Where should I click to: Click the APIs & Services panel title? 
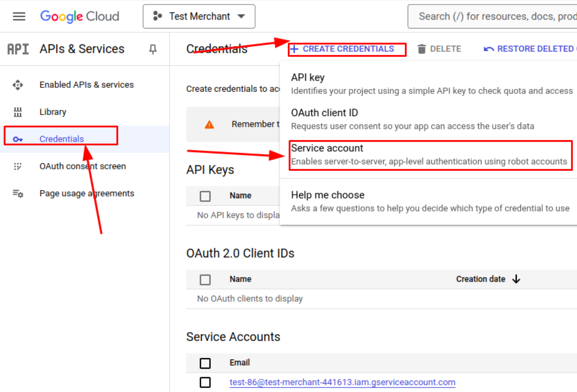[x=82, y=49]
